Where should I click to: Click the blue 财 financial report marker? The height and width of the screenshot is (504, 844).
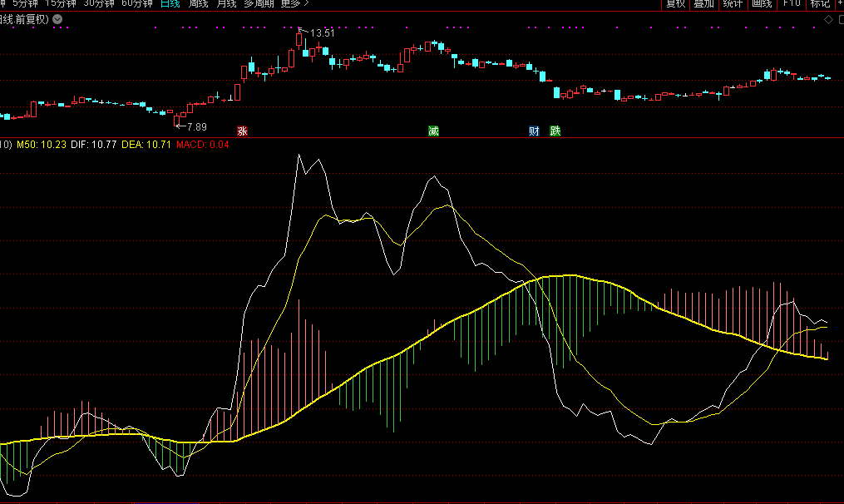click(x=533, y=131)
